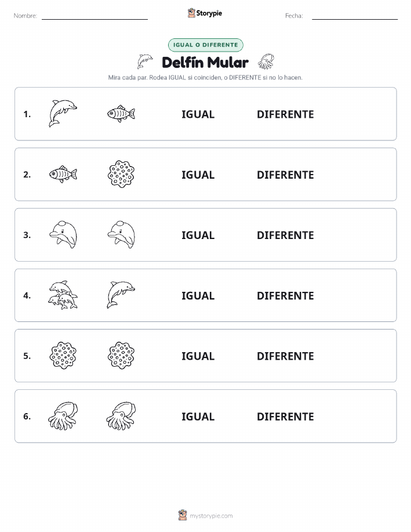Click the right sponge icon in row 5
This screenshot has width=411, height=532.
tap(121, 356)
